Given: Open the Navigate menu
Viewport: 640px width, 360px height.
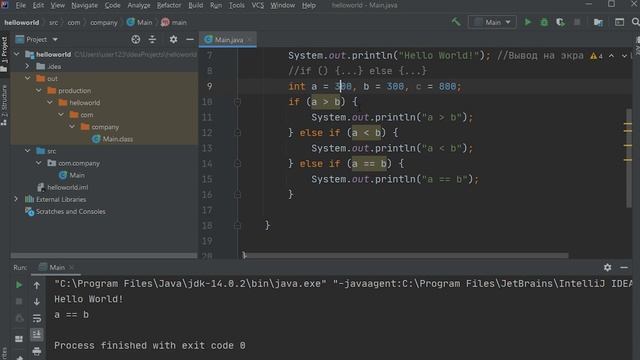Looking at the screenshot, I should [84, 5].
